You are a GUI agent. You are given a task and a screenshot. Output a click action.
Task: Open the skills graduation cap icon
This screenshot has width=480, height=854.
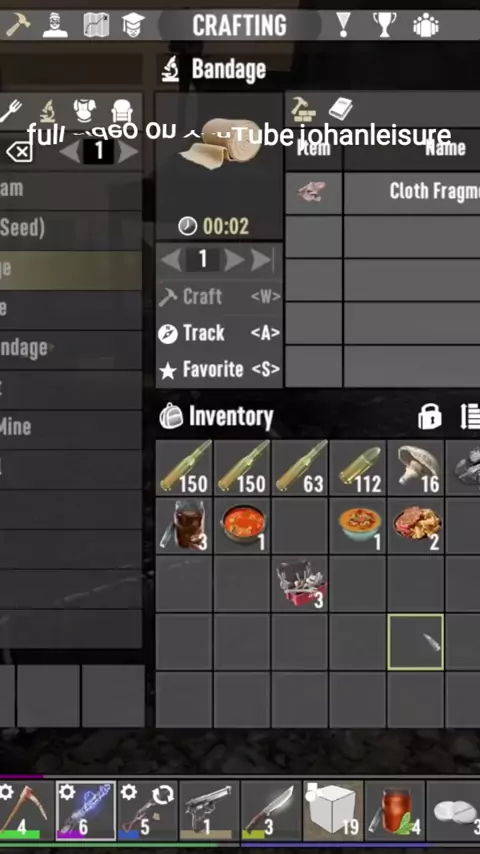[x=133, y=25]
